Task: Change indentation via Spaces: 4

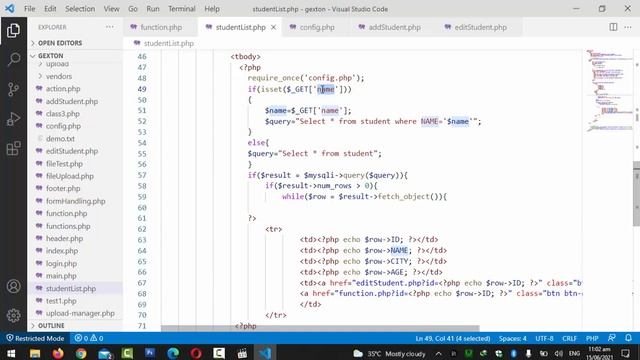Action: coord(513,338)
